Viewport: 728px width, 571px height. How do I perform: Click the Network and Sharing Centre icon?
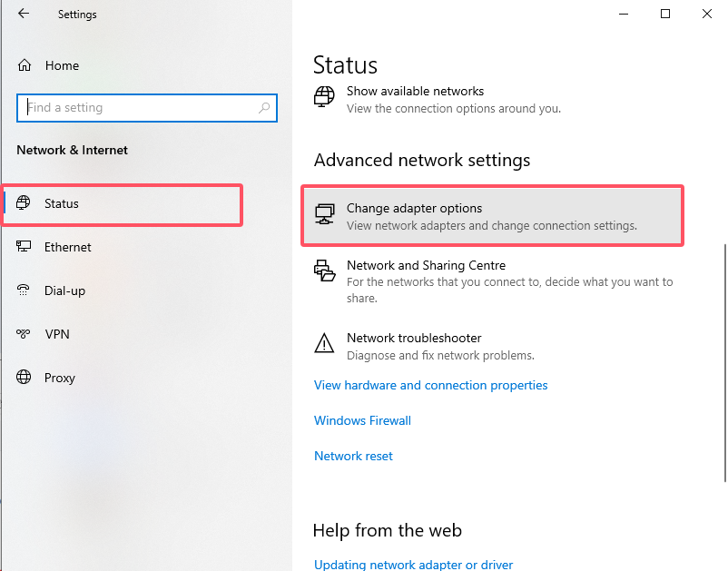pos(324,269)
